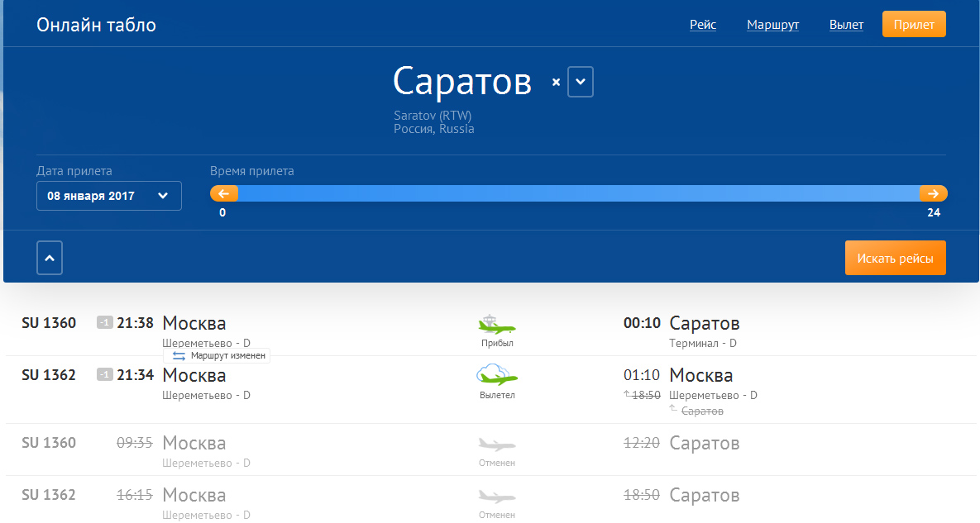Open flight SU 1362 departing at 21:34
The width and height of the screenshot is (980, 523).
49,375
